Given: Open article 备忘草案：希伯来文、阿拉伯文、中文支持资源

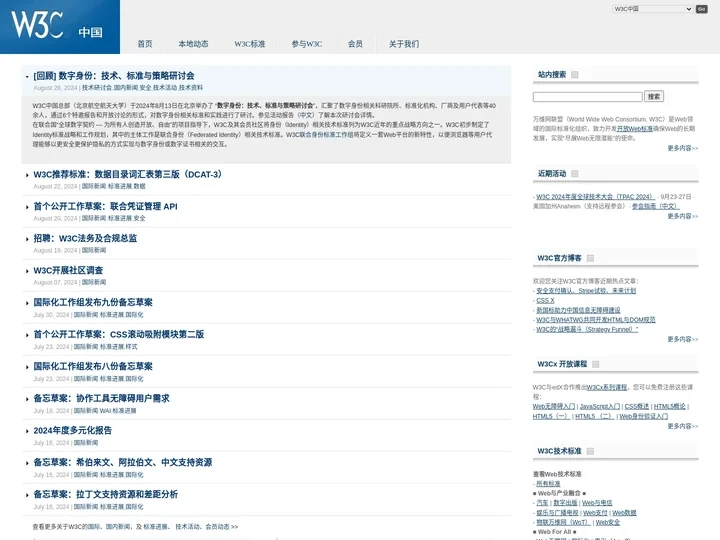Looking at the screenshot, I should pos(123,462).
